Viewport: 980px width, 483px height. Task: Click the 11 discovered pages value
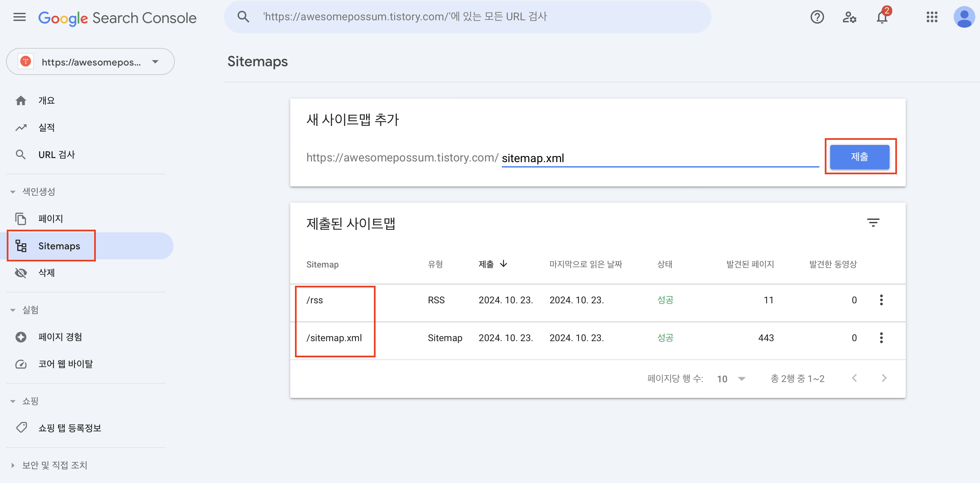pos(768,300)
